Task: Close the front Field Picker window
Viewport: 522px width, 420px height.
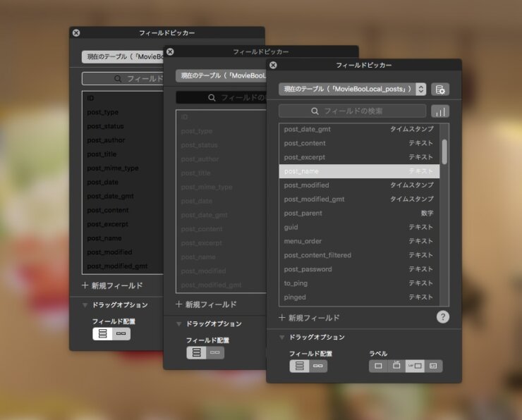Action: click(x=273, y=65)
